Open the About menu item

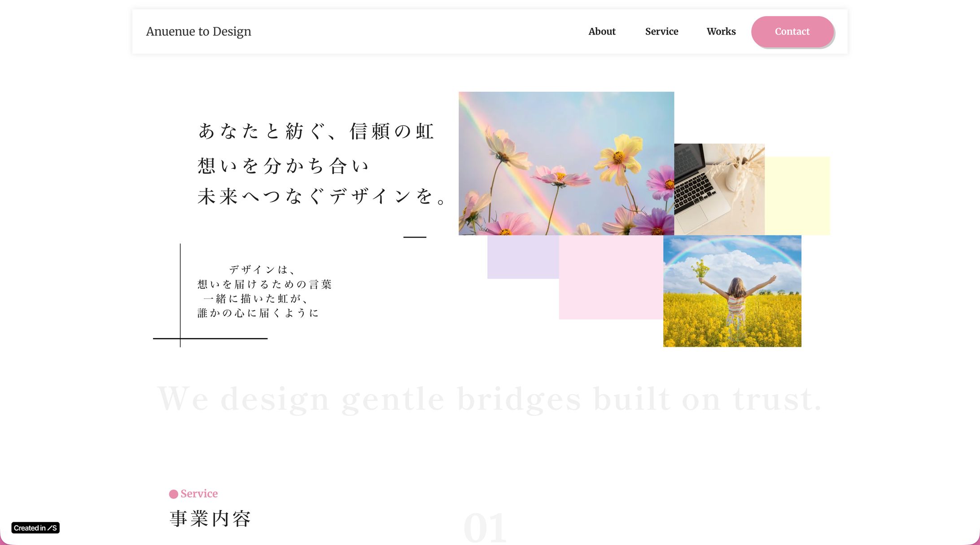coord(602,31)
